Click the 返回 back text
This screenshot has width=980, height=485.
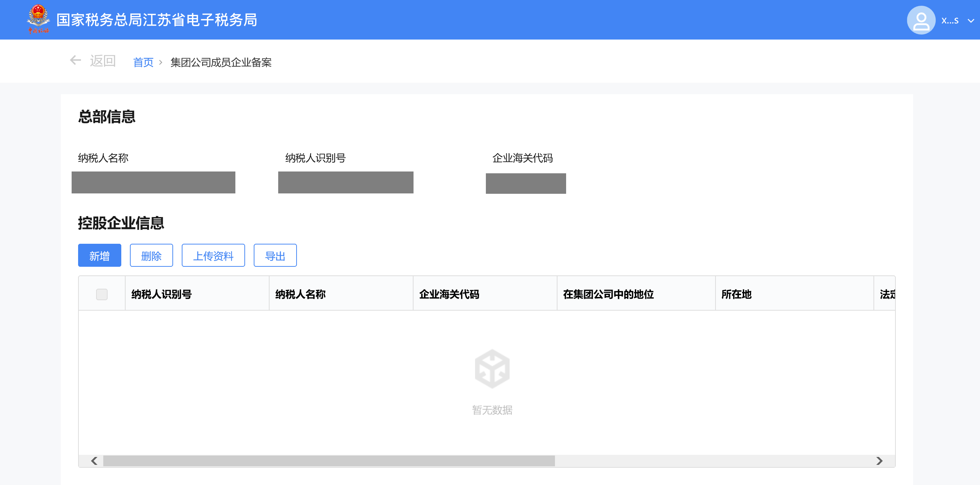(x=103, y=61)
